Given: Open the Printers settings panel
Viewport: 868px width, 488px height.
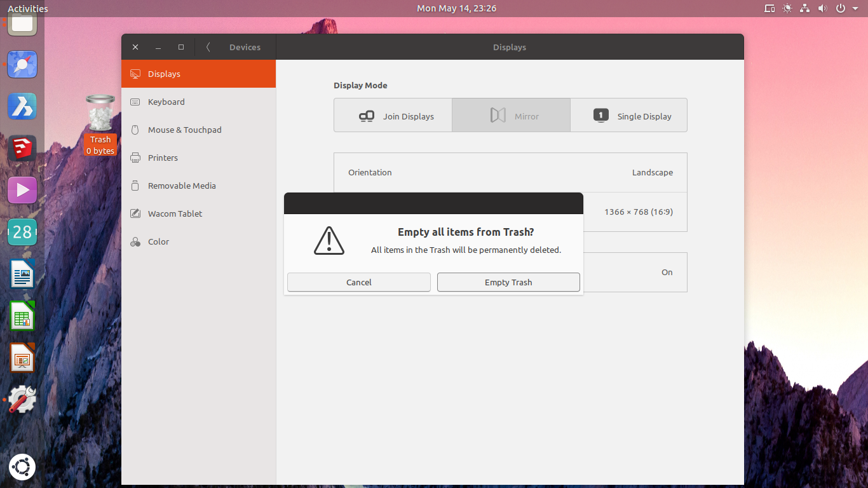Looking at the screenshot, I should click(198, 158).
